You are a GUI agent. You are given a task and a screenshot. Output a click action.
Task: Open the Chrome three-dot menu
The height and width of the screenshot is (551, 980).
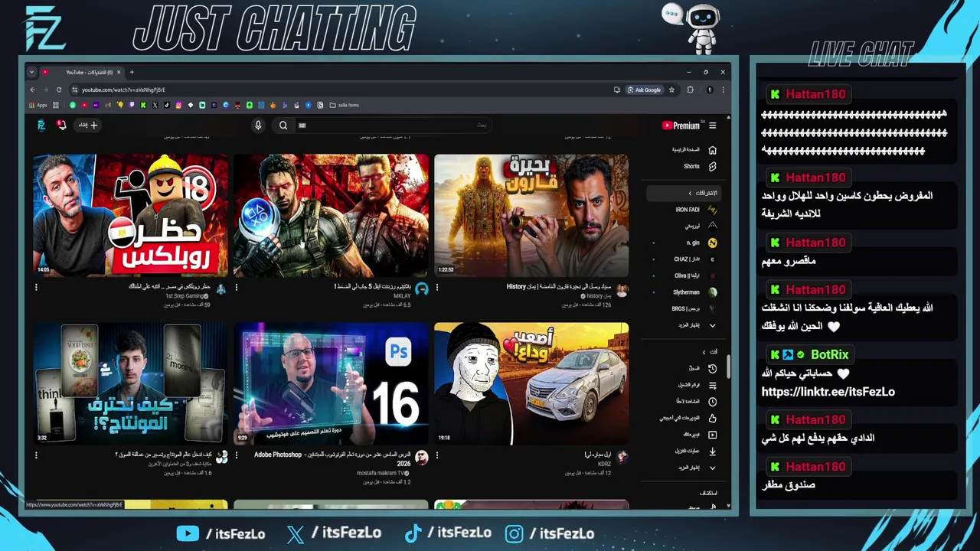click(x=723, y=90)
